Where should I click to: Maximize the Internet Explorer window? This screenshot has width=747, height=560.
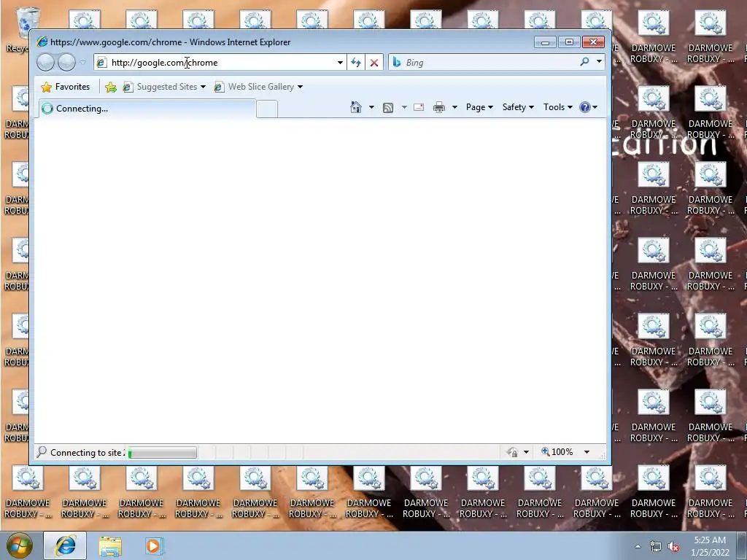[569, 42]
